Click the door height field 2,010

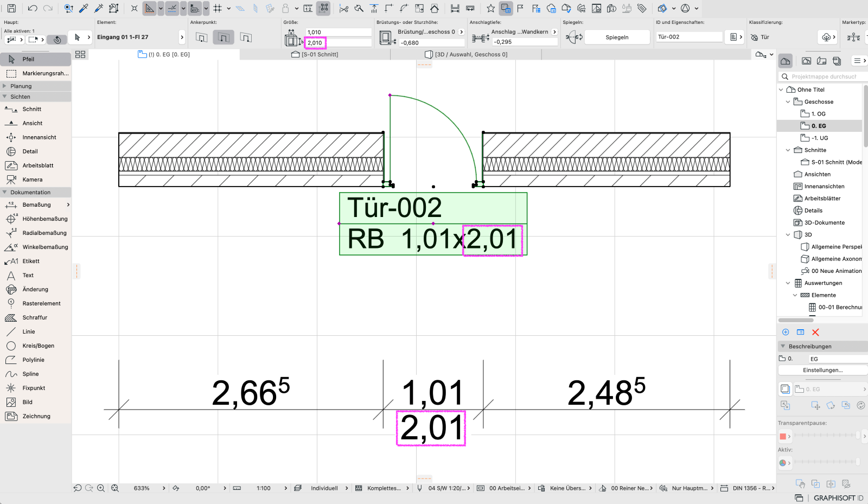(339, 42)
